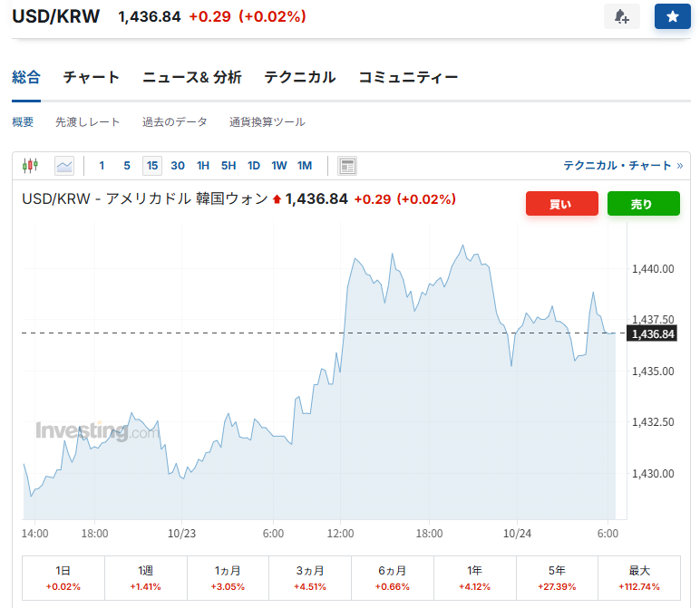Click the add alert bell icon
The height and width of the screenshot is (608, 700).
(x=621, y=16)
